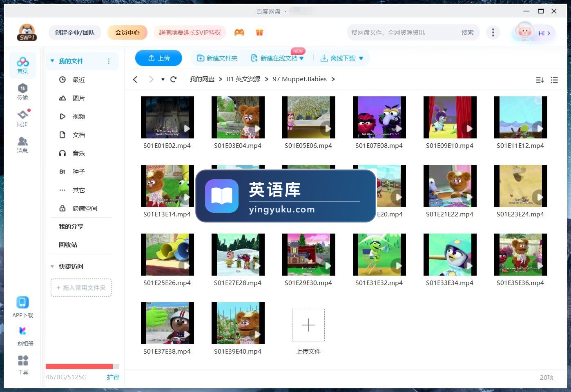The height and width of the screenshot is (392, 571).
Task: Collapse the 我的文件 tree arrow
Action: (52, 61)
